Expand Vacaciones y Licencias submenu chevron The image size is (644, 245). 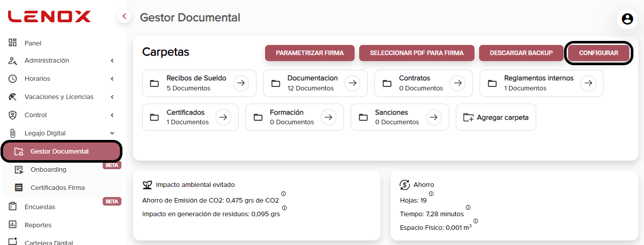point(112,97)
